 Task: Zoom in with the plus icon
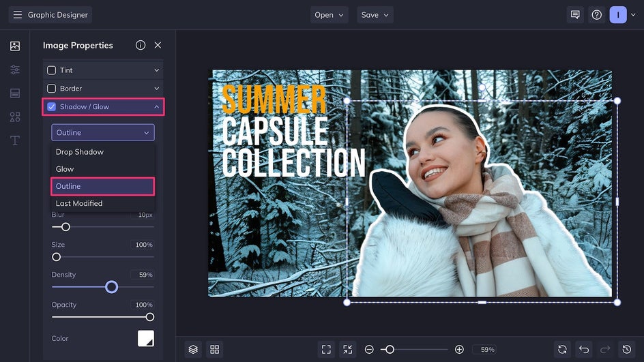(459, 349)
